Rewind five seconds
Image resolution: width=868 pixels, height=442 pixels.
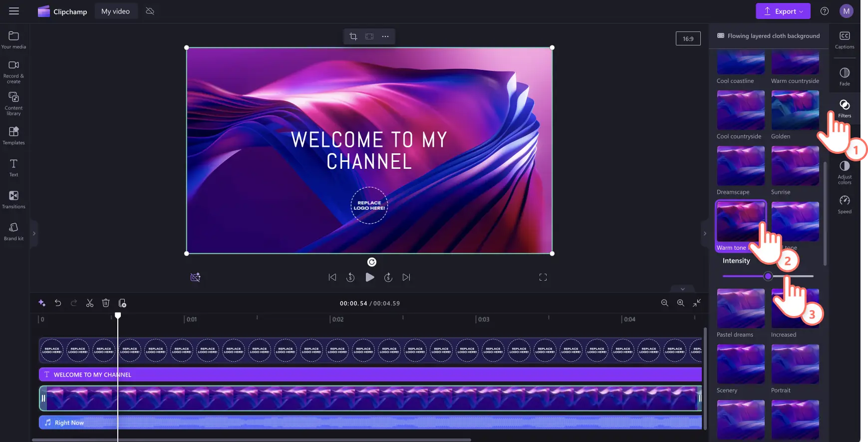(350, 277)
